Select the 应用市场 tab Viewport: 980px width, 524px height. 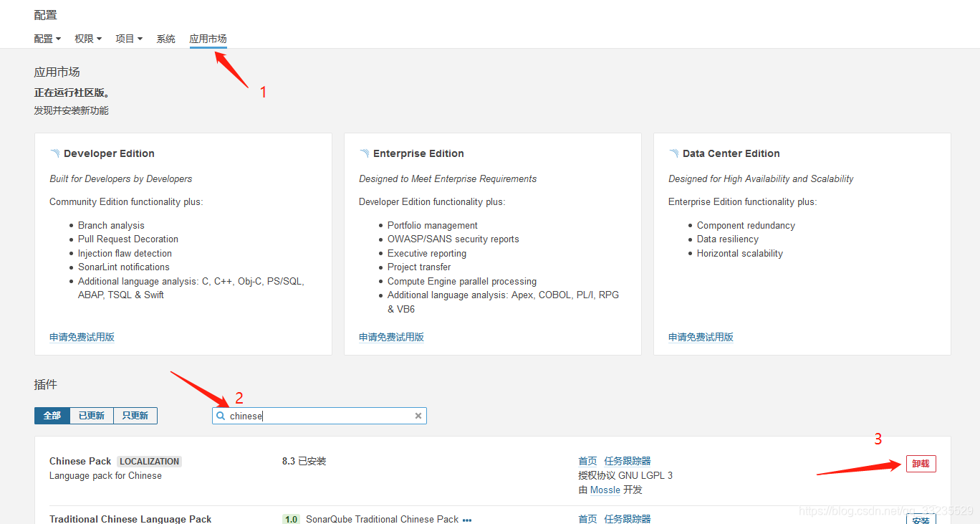[x=208, y=39]
